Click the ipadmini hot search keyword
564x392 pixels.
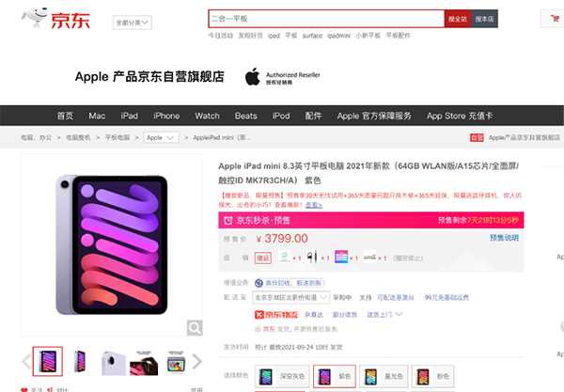[x=338, y=35]
